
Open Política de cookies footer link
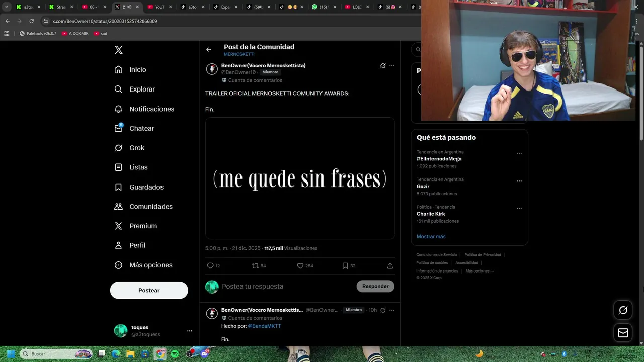pyautogui.click(x=432, y=263)
